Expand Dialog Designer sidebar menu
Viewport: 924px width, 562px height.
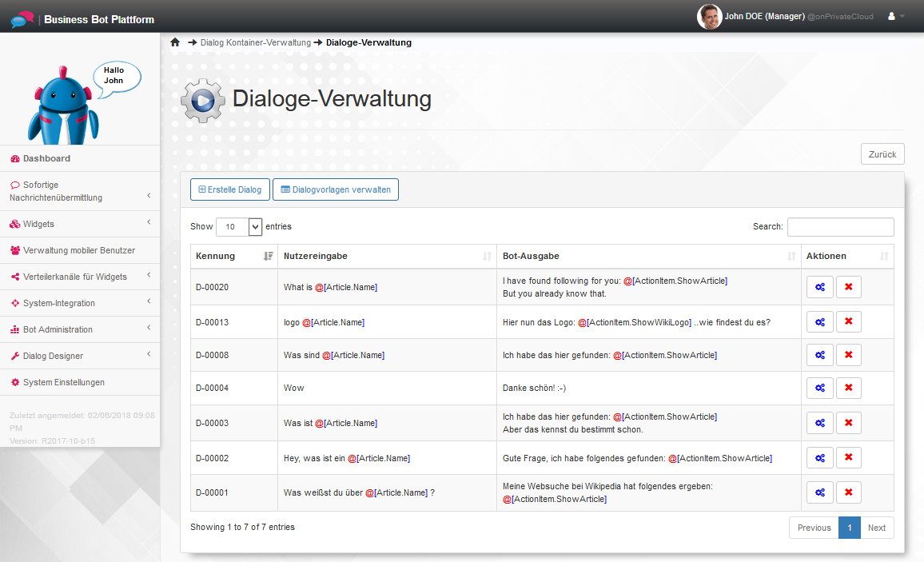click(80, 356)
